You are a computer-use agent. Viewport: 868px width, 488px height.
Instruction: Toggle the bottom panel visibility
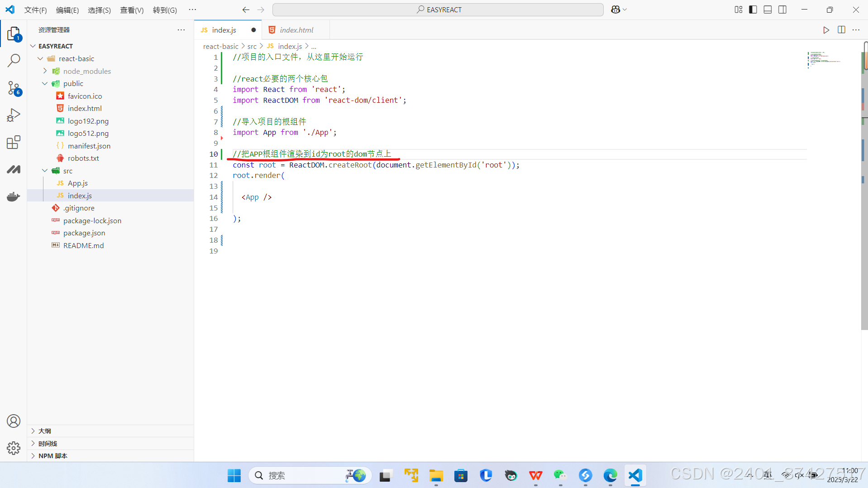[768, 9]
